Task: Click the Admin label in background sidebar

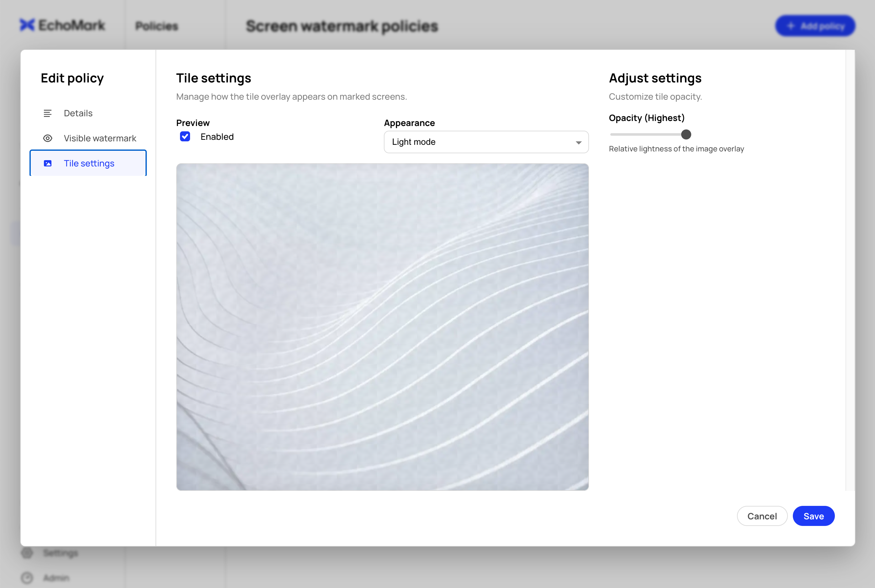Action: (x=56, y=577)
